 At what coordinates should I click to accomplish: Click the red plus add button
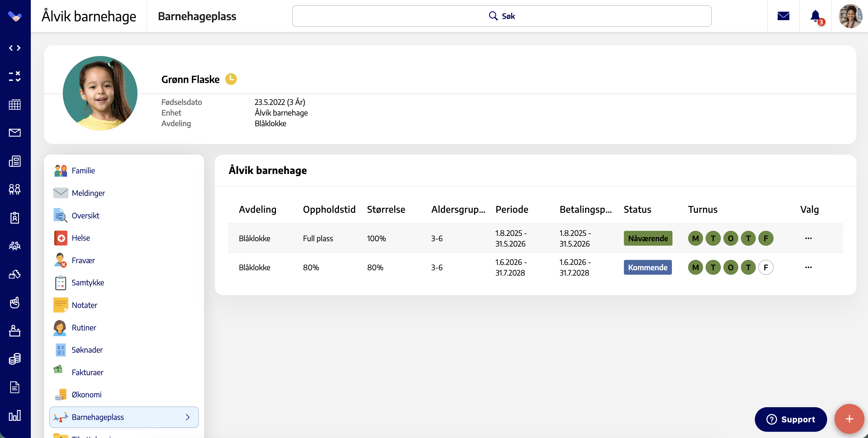coord(849,419)
